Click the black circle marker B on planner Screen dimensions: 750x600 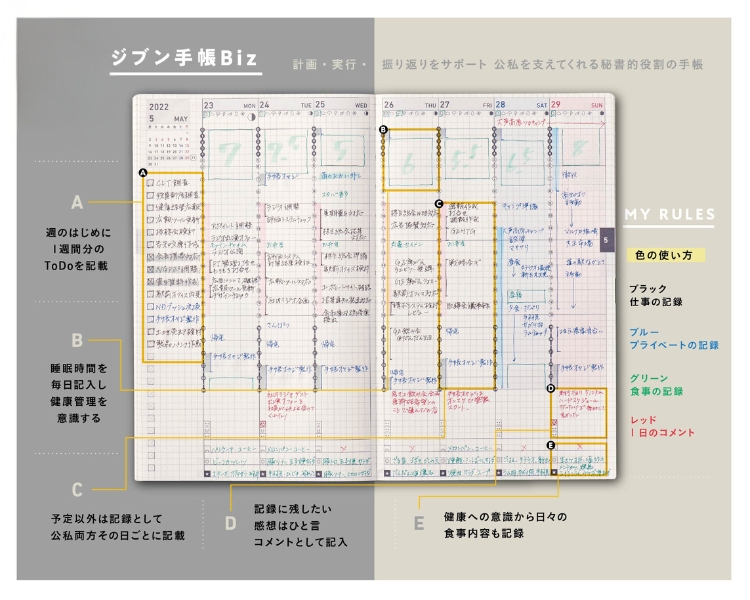(383, 129)
